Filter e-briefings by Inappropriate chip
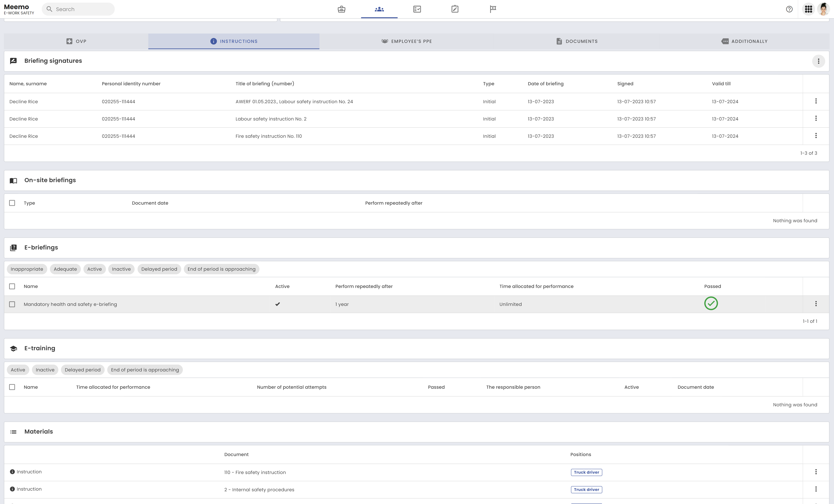Viewport: 834px width, 504px height. coord(27,269)
